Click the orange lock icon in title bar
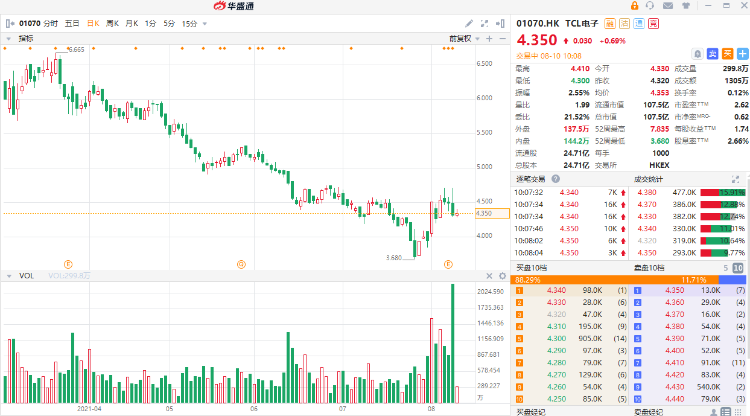 point(634,6)
